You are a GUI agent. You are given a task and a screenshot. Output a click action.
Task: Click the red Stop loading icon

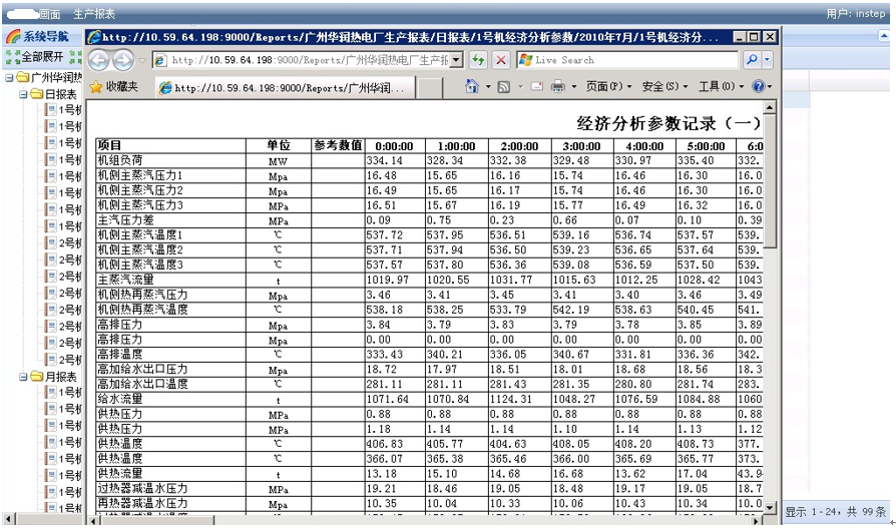[x=501, y=60]
